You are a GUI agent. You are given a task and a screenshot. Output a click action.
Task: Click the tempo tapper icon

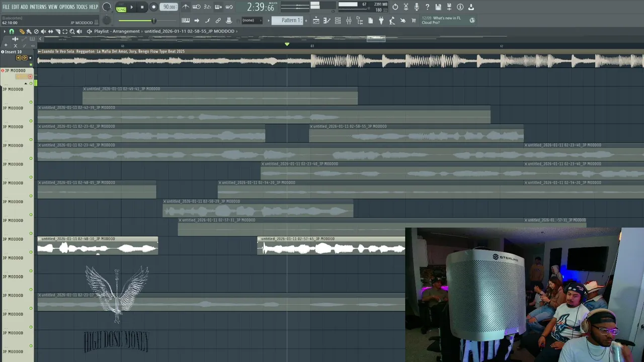click(x=392, y=21)
